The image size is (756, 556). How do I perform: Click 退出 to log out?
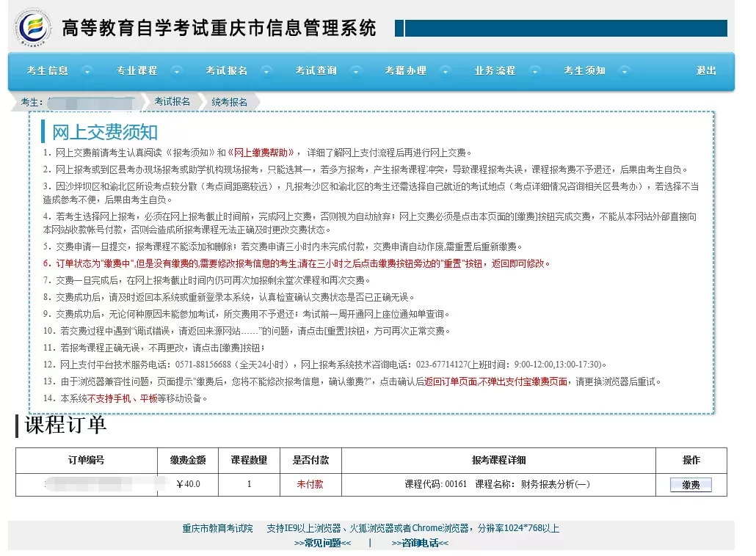click(706, 71)
